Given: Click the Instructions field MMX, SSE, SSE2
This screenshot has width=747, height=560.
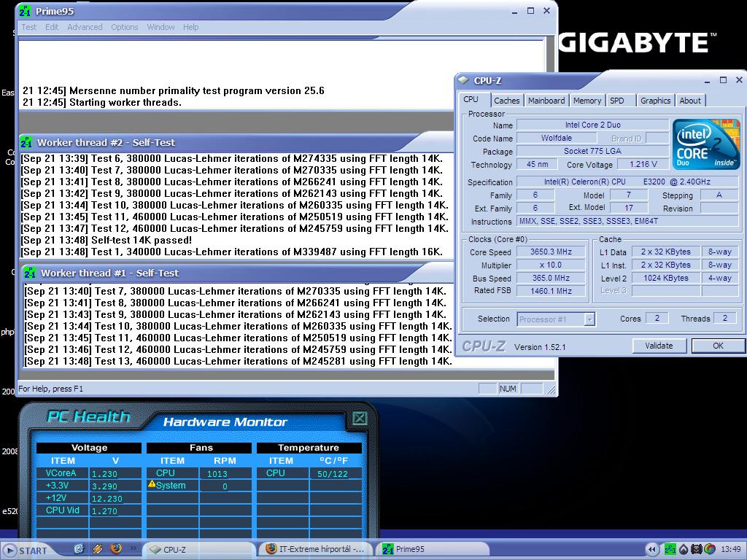Looking at the screenshot, I should pos(627,222).
